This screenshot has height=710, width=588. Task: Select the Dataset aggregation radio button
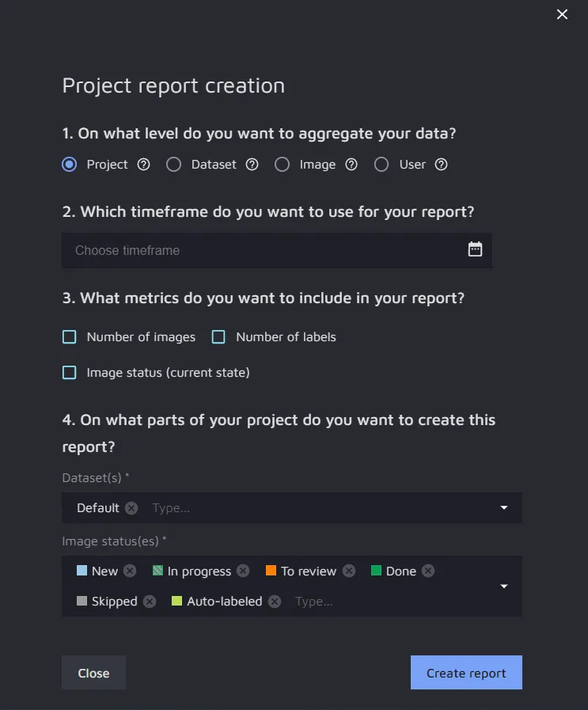173,165
